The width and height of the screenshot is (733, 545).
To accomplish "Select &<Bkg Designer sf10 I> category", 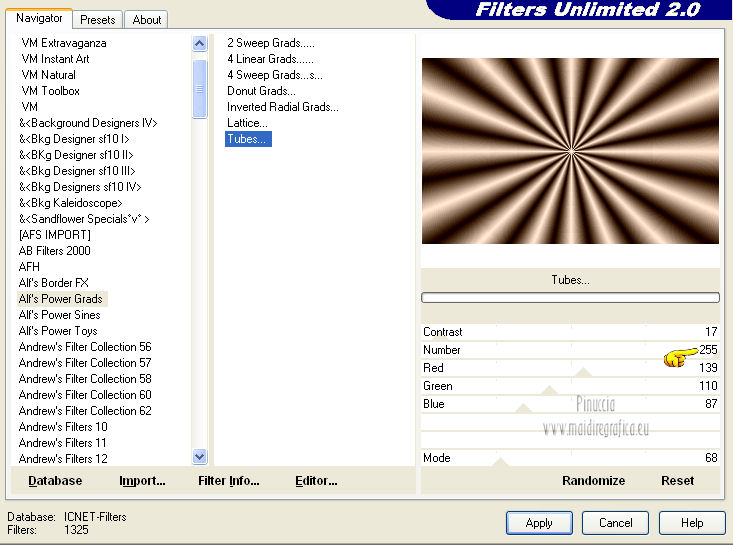I will click(x=74, y=139).
